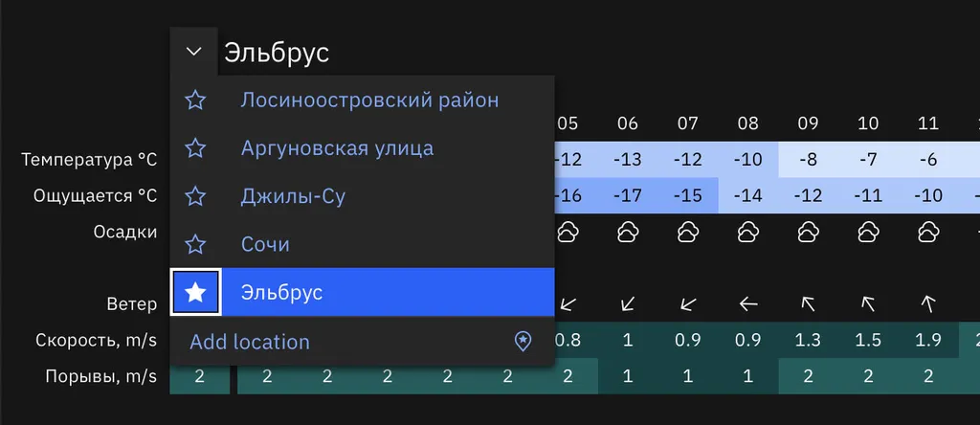Pick Сочи in location list

click(265, 244)
